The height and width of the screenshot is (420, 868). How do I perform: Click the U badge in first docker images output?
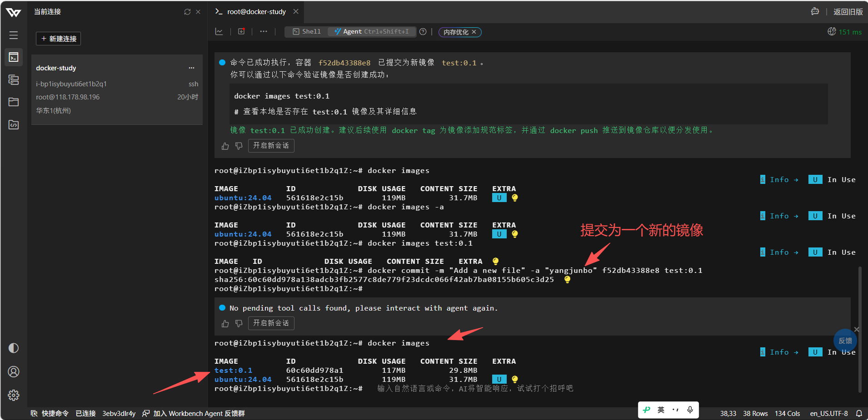point(499,198)
